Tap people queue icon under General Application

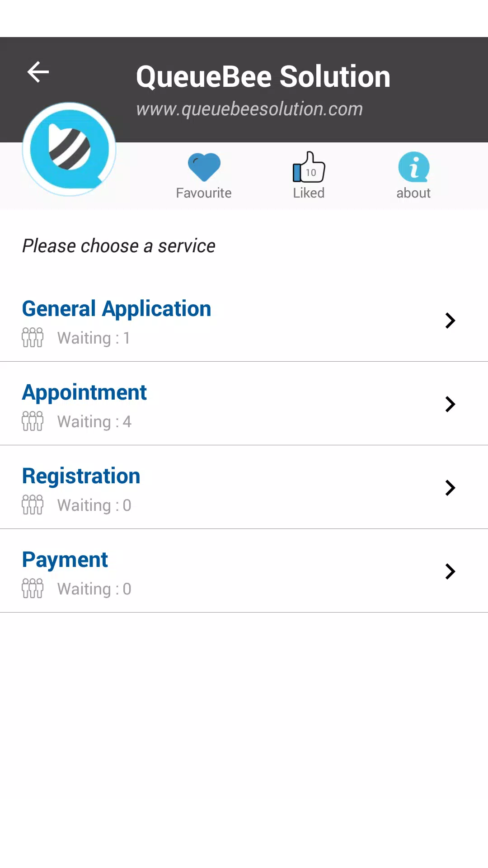pos(33,337)
